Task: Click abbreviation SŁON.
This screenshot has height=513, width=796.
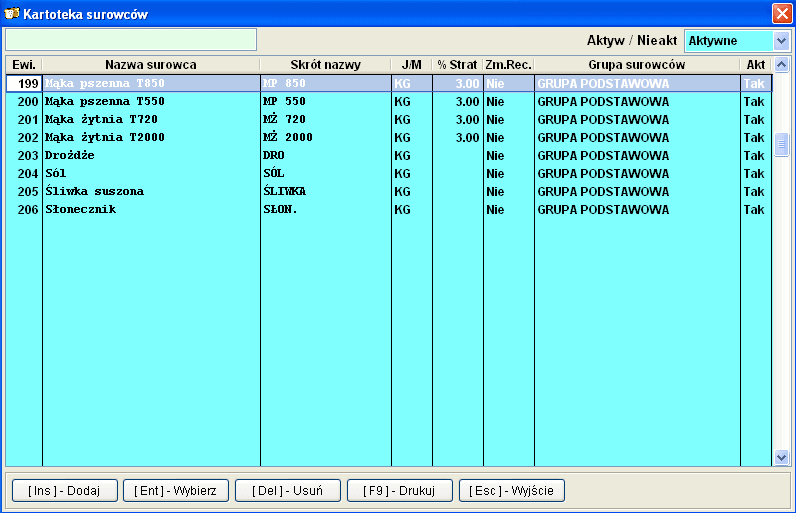Action: point(280,210)
